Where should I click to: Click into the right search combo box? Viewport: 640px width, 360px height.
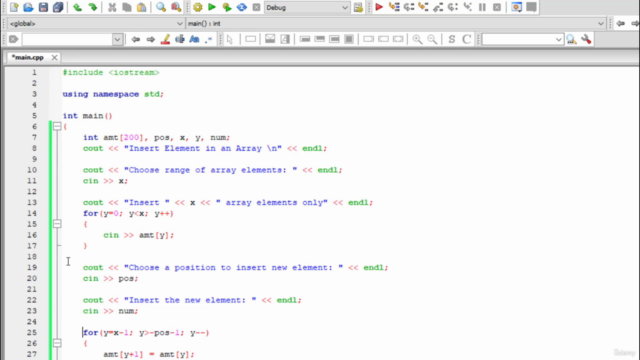[518, 40]
